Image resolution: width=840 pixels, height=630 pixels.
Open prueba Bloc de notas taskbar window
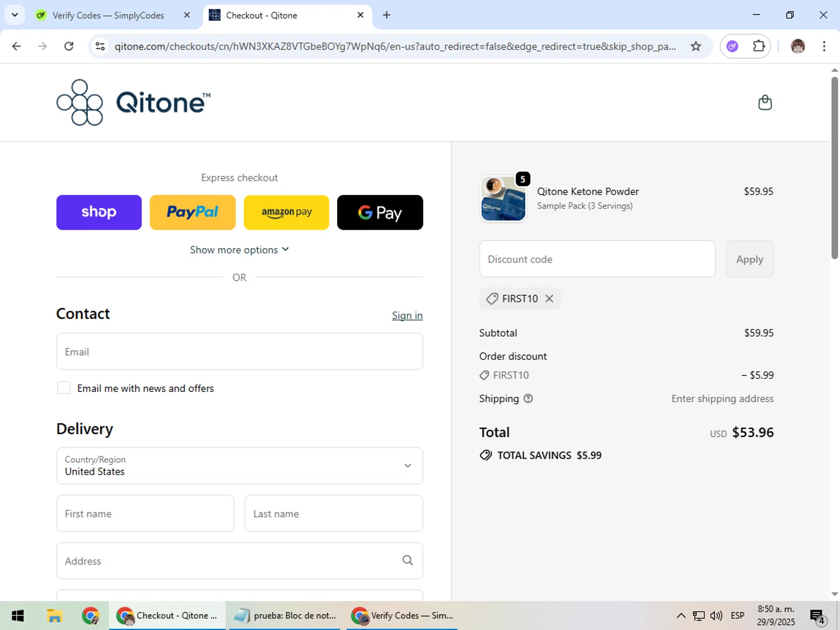tap(284, 616)
